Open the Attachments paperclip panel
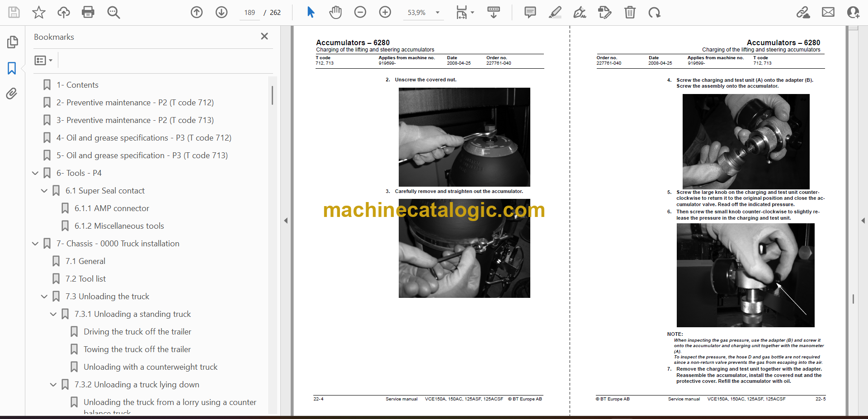 click(x=12, y=94)
